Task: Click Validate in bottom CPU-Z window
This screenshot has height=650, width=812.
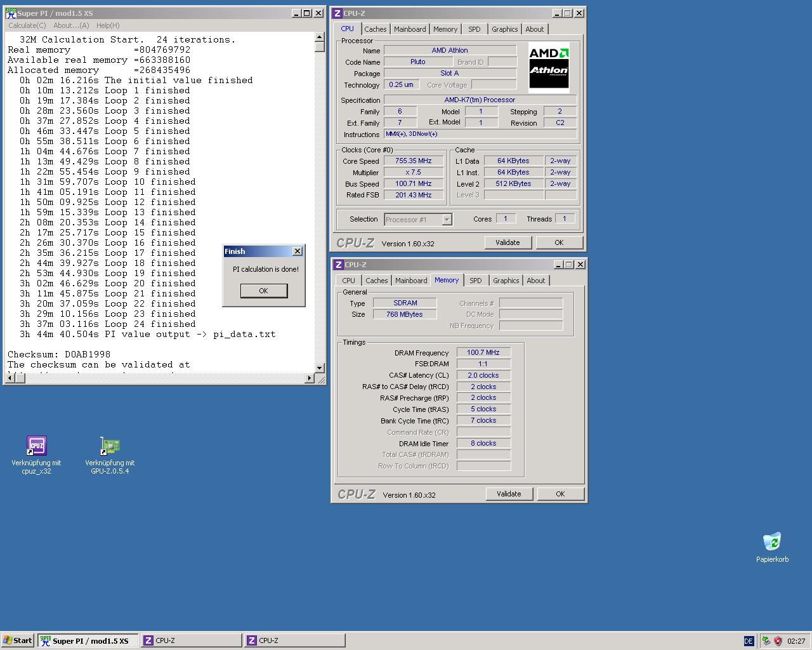Action: (x=509, y=494)
